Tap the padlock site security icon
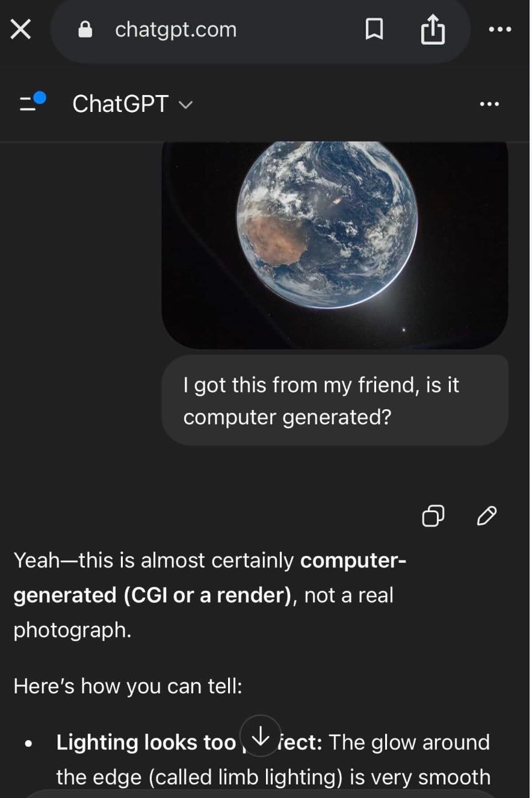532x798 pixels. tap(86, 29)
